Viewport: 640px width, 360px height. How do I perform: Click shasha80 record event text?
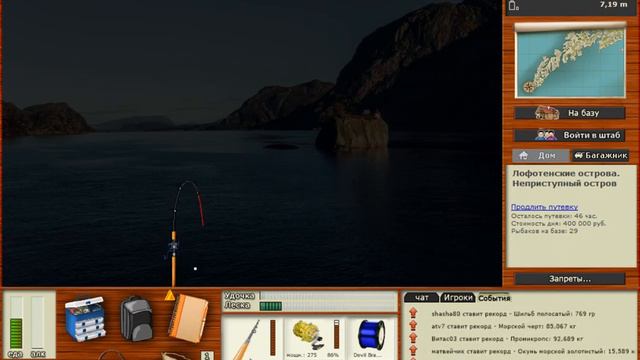click(513, 313)
